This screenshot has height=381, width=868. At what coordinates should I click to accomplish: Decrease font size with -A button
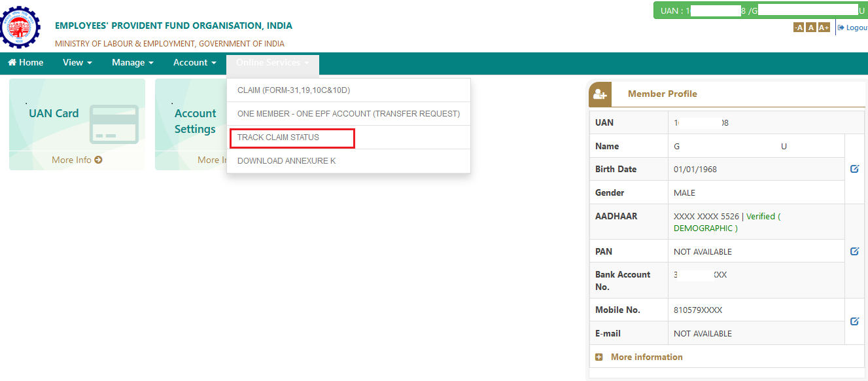coord(798,27)
